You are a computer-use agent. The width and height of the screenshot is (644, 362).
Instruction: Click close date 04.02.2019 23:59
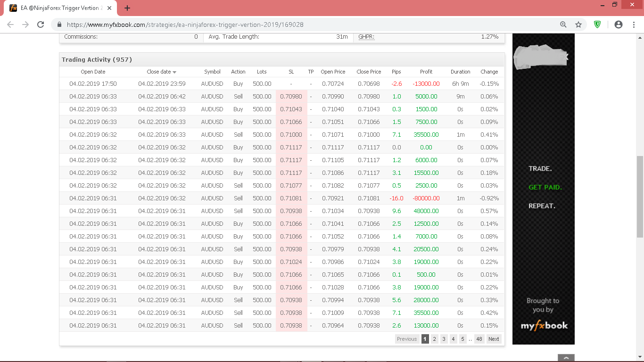(x=162, y=84)
